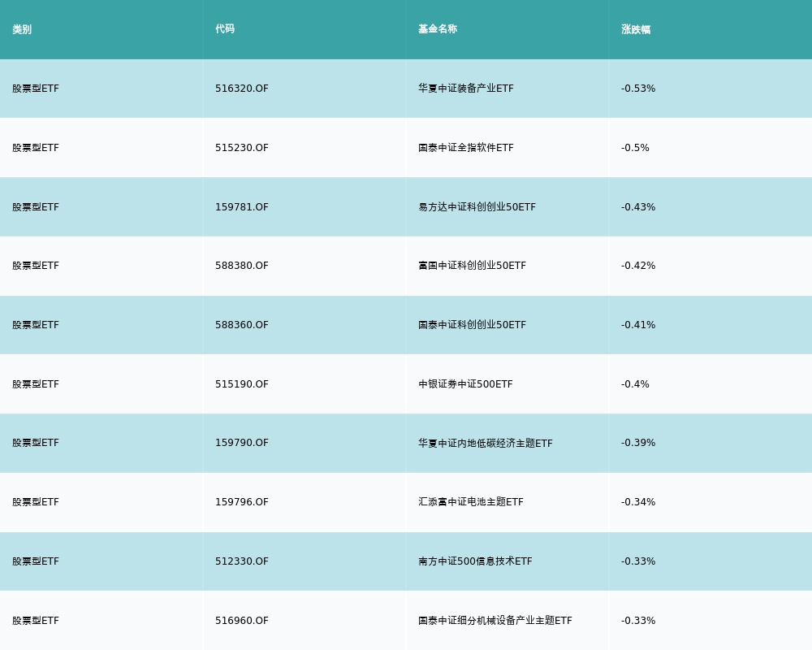Select fund code 159781.OF

242,207
